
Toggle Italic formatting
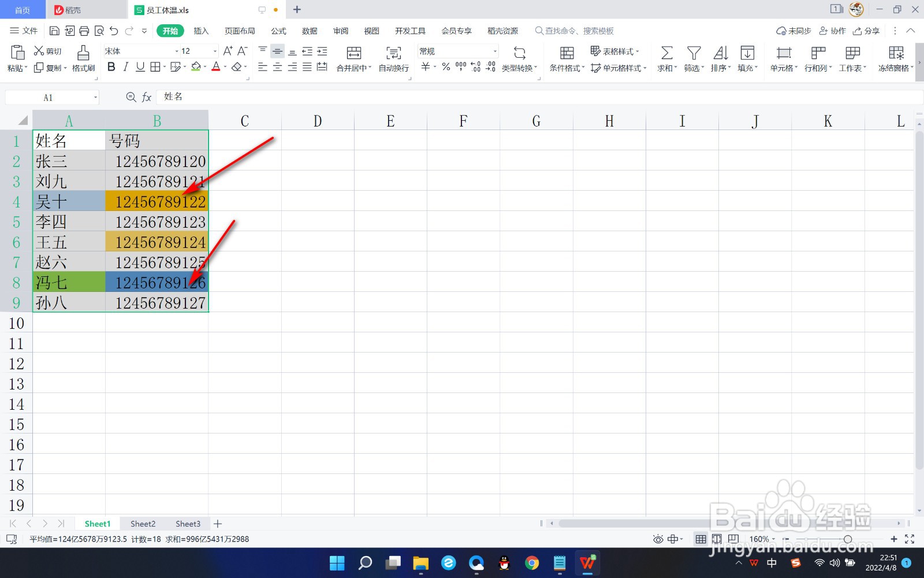click(125, 67)
